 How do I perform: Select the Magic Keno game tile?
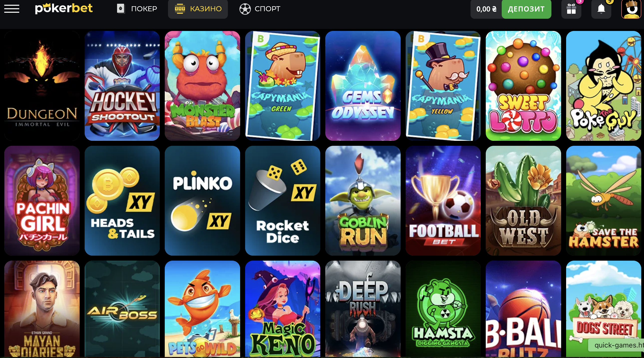point(283,309)
